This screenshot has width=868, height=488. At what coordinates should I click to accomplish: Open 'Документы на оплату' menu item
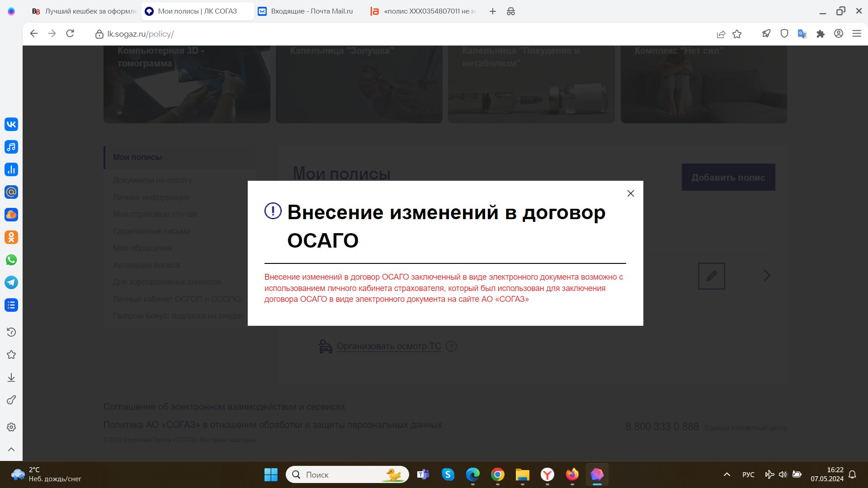(152, 180)
